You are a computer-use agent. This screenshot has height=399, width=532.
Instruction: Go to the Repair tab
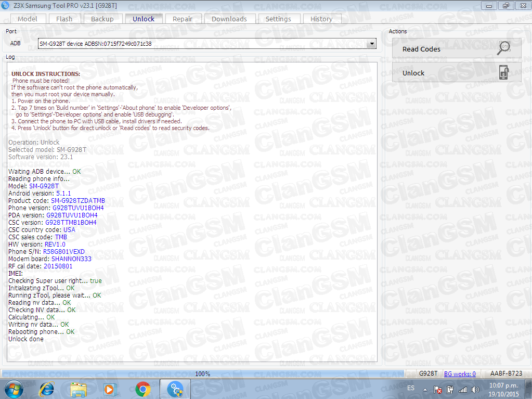pyautogui.click(x=183, y=19)
